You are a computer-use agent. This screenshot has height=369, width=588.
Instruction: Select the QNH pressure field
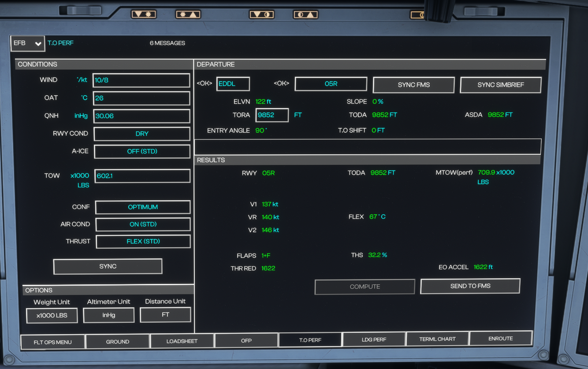141,116
